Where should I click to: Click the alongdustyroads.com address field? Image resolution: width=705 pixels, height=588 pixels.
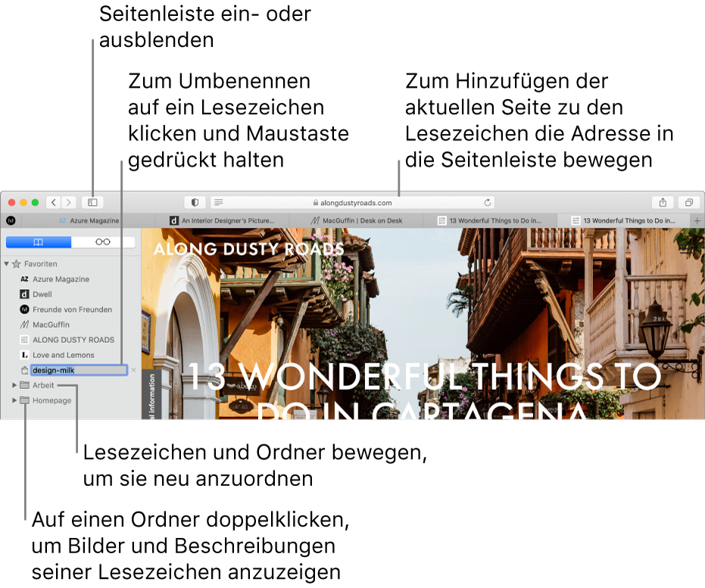click(x=353, y=203)
